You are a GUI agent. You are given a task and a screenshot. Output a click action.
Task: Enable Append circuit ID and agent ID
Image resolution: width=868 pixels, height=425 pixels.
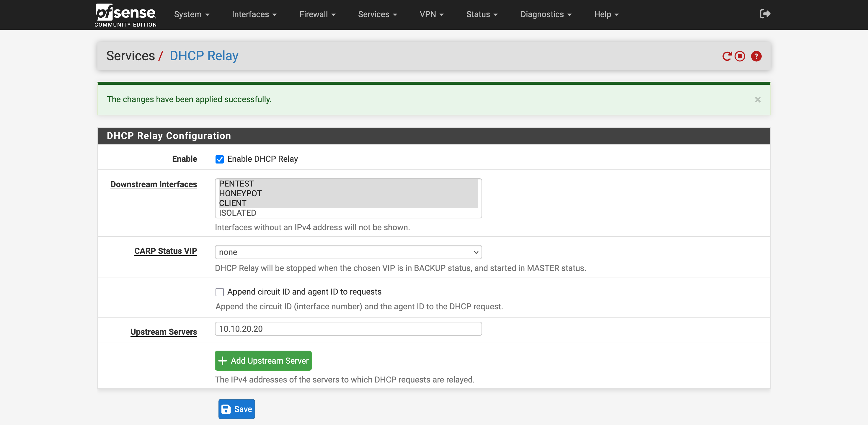pyautogui.click(x=219, y=292)
